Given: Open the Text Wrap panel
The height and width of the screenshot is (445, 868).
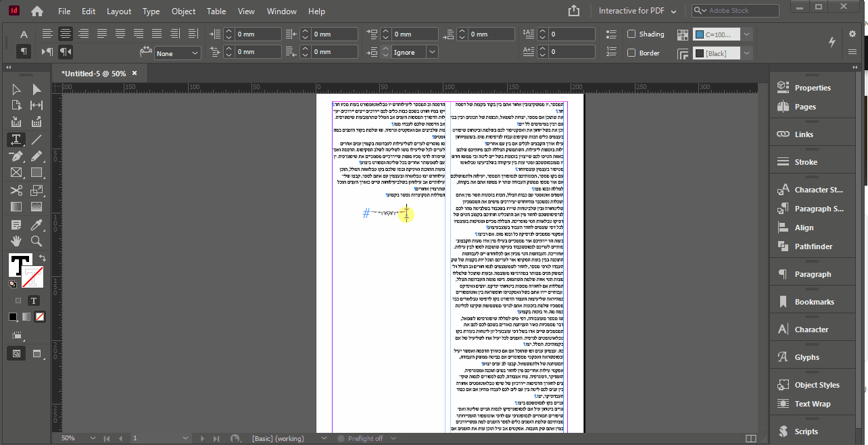Looking at the screenshot, I should pos(813,404).
